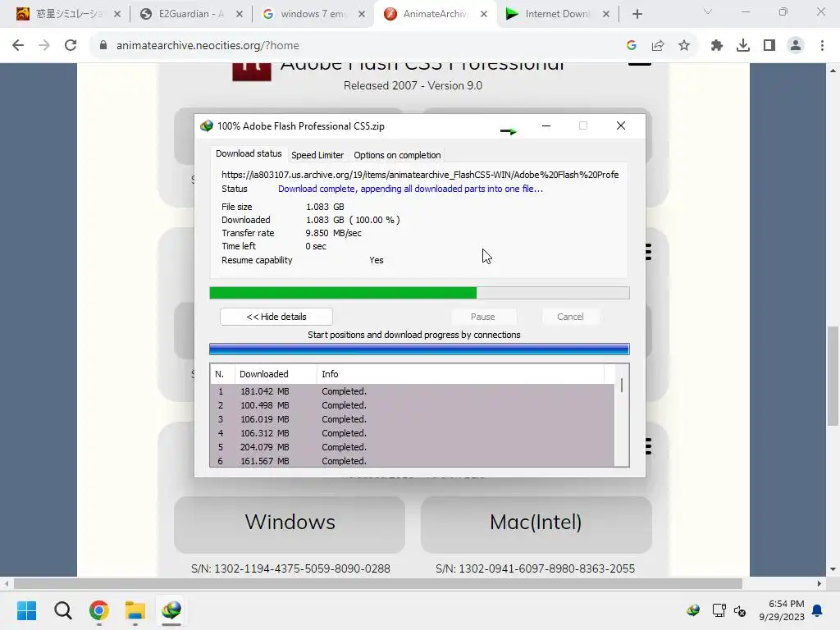
Task: Go forward using the browser forward arrow
Action: (44, 46)
